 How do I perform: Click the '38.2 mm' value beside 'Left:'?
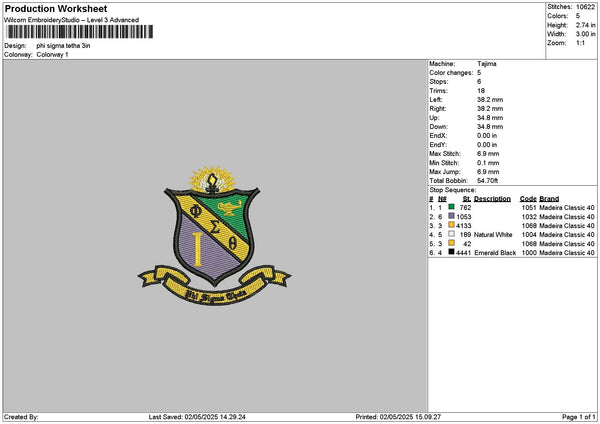[490, 100]
